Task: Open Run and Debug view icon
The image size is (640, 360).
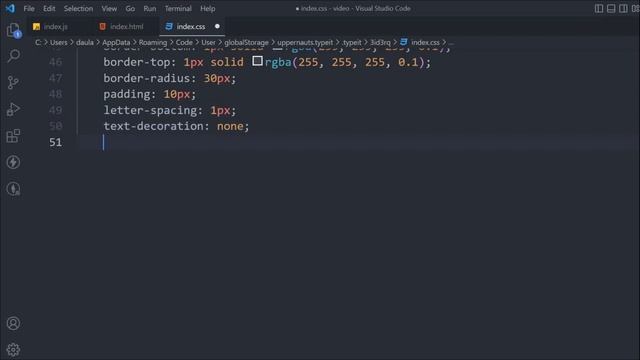Action: [13, 109]
